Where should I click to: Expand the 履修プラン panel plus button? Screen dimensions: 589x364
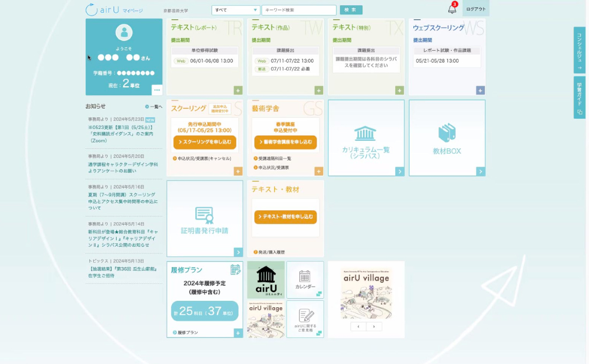238,333
